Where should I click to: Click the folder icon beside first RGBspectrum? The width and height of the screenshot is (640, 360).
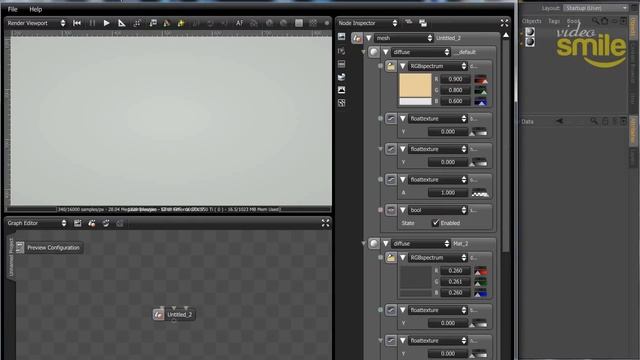point(391,66)
